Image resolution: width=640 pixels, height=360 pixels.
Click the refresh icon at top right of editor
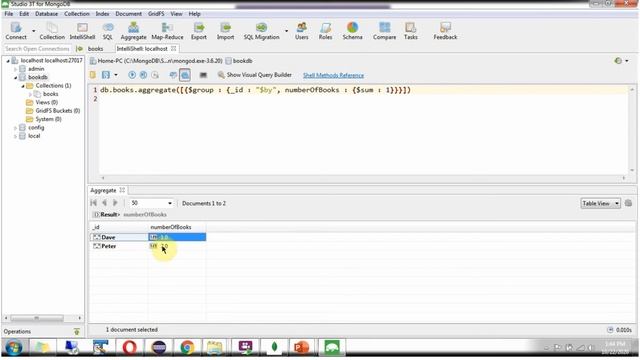pyautogui.click(x=618, y=61)
